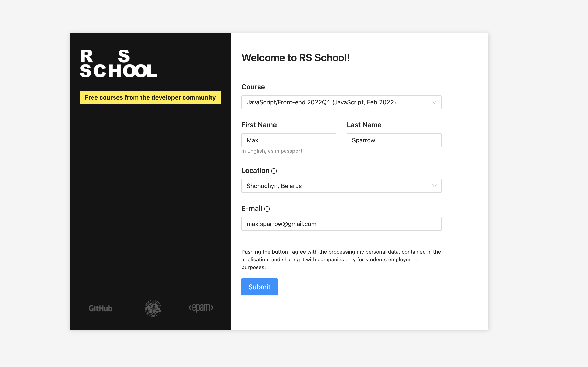Click the Location dropdown arrow chevron
Viewport: 588px width, 367px height.
(x=434, y=186)
